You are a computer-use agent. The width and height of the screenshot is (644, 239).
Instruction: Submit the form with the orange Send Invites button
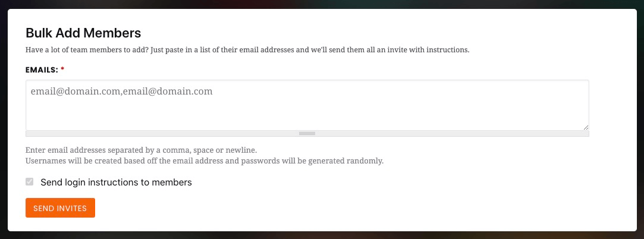tap(60, 208)
